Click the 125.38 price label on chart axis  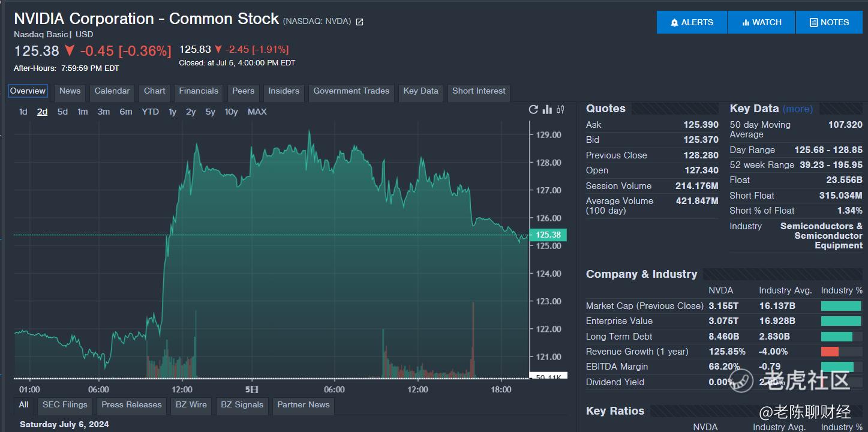point(548,235)
